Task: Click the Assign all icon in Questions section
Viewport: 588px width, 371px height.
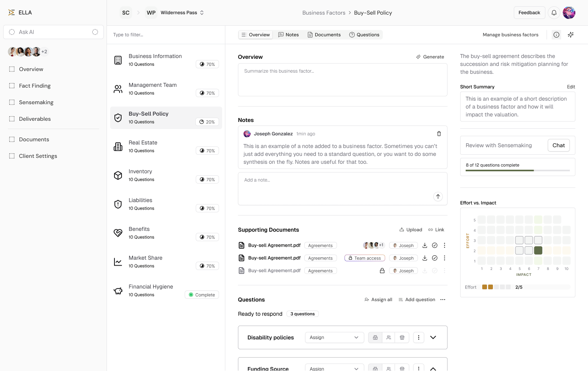Action: point(366,299)
